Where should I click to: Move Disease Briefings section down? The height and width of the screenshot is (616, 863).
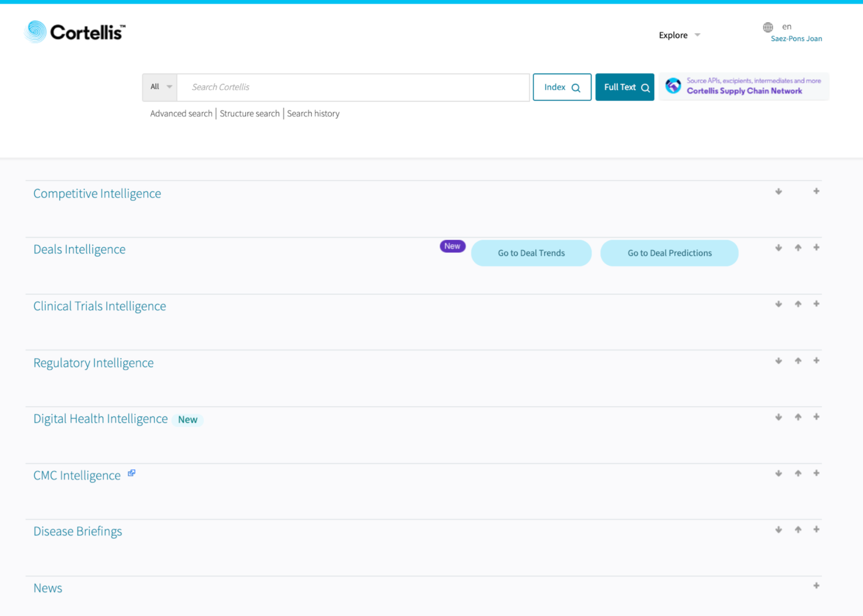[779, 530]
